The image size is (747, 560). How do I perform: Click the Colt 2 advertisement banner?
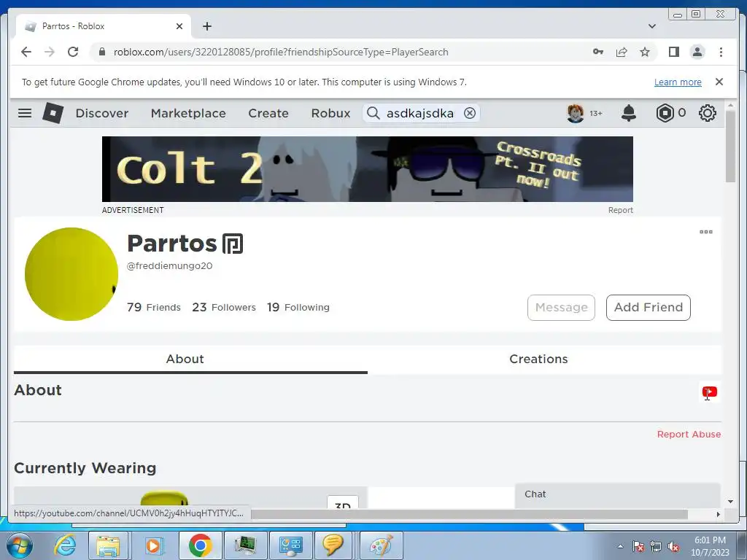[368, 169]
